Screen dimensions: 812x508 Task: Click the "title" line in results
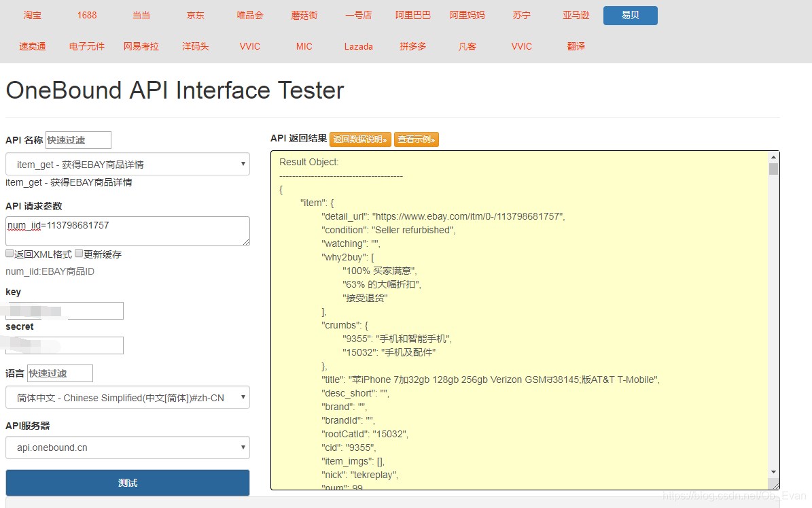(491, 380)
